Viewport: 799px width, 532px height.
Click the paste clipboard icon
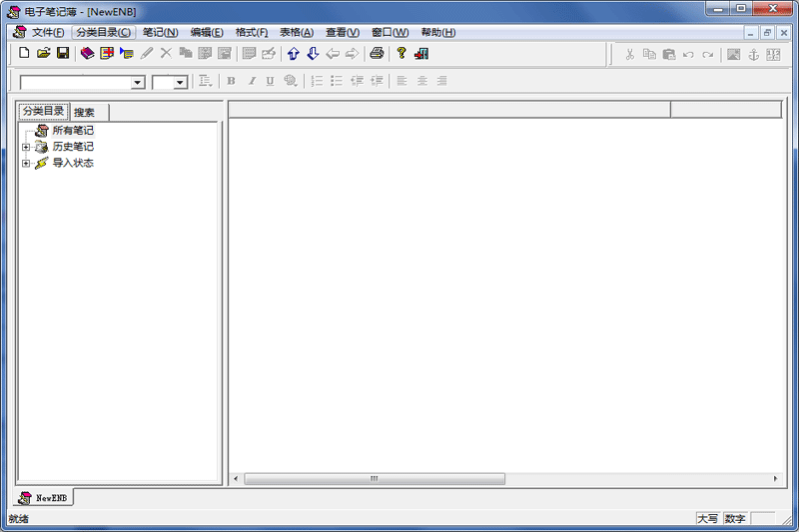pyautogui.click(x=668, y=55)
